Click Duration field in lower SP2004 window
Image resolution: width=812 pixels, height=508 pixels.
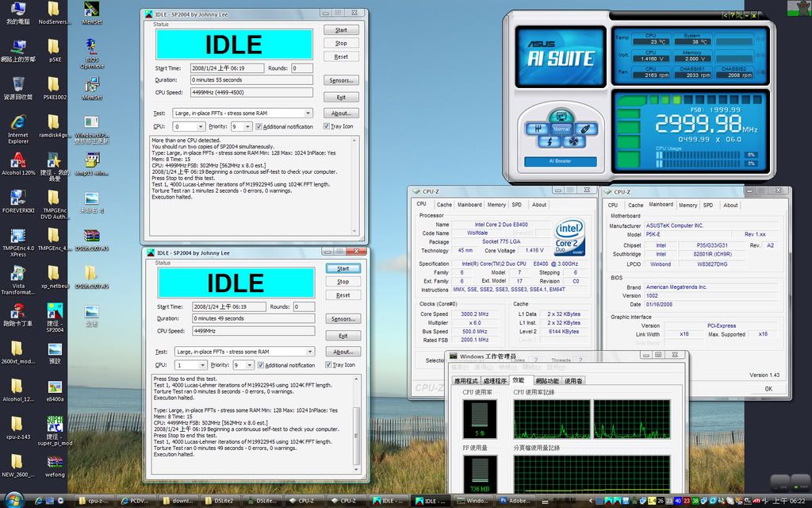tap(254, 319)
